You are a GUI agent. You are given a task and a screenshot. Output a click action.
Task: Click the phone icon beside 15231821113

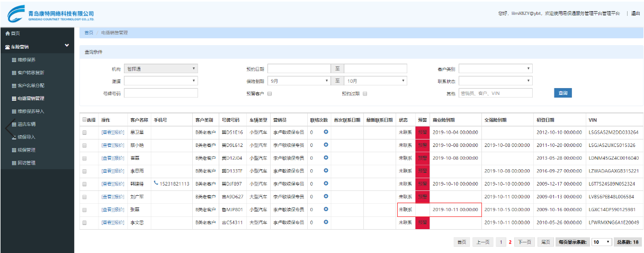[x=156, y=184]
